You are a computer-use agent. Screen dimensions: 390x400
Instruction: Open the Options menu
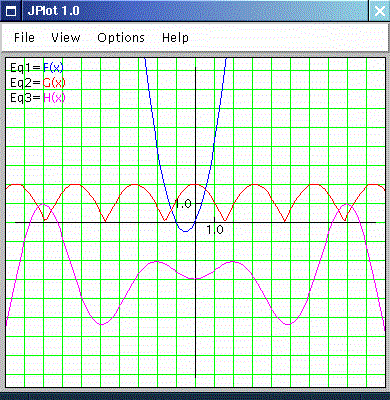click(121, 38)
